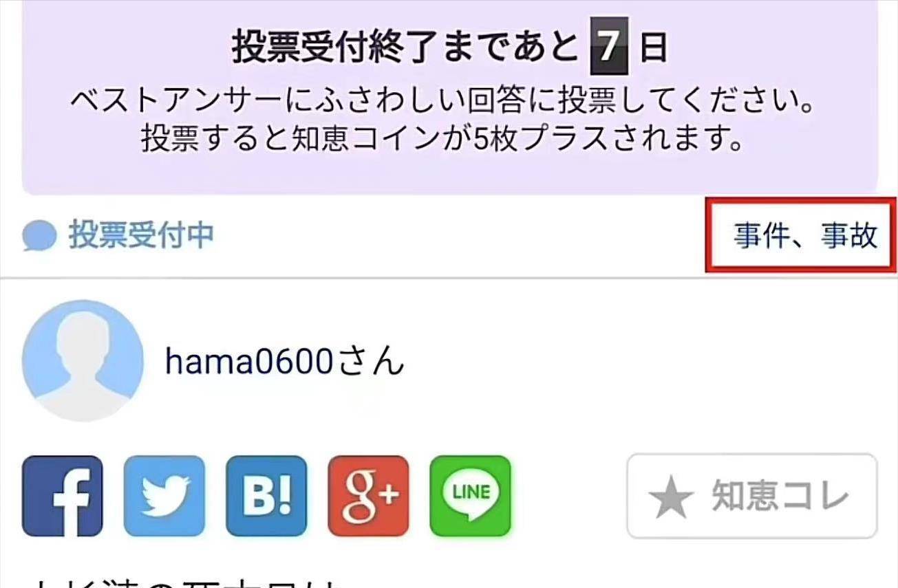
Task: Add question to 知恵コレ collection
Action: (x=752, y=496)
